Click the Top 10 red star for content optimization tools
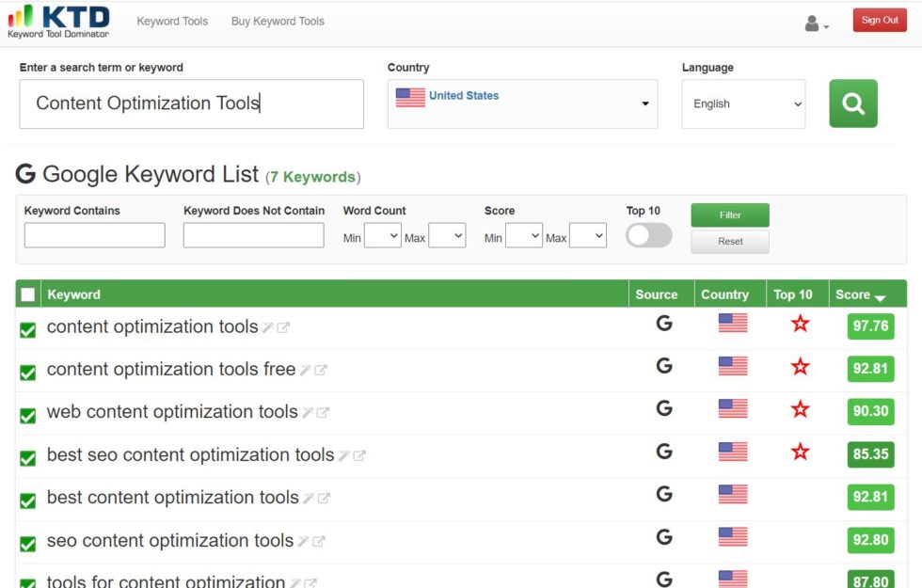The image size is (922, 588). point(800,325)
